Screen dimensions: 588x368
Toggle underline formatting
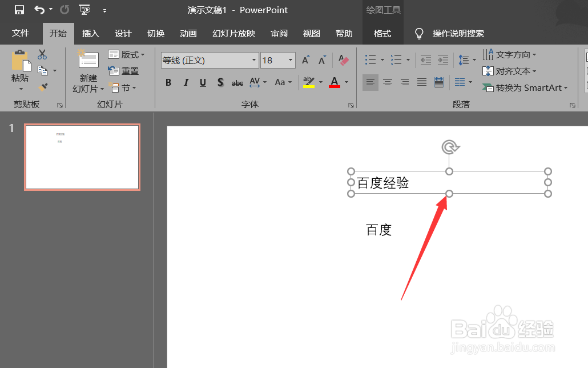pyautogui.click(x=203, y=82)
